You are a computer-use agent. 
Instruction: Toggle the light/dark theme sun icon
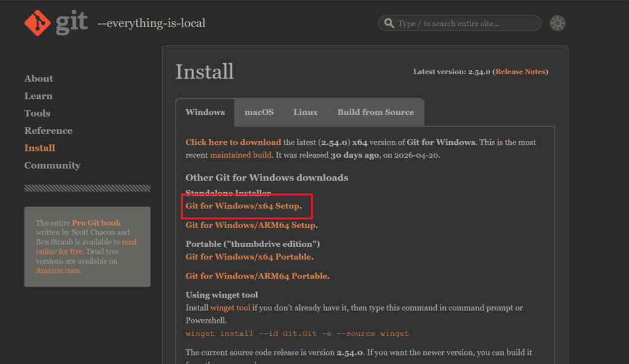tap(557, 23)
